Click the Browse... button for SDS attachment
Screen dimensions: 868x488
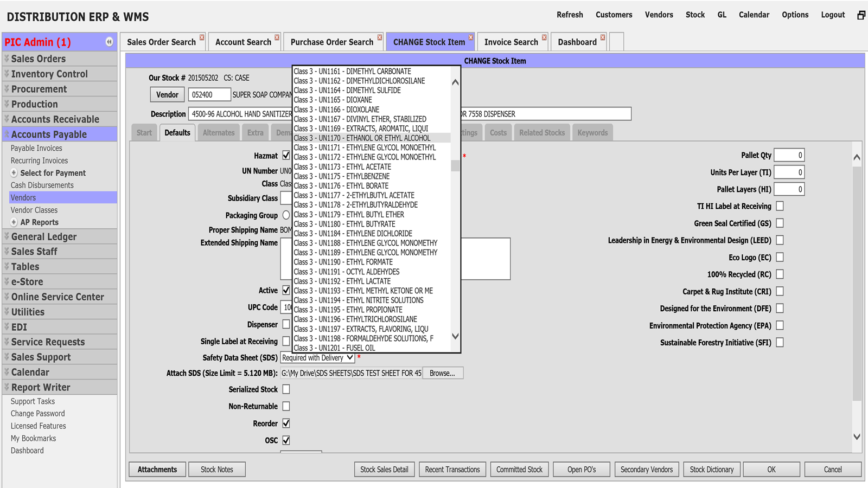[x=443, y=373]
